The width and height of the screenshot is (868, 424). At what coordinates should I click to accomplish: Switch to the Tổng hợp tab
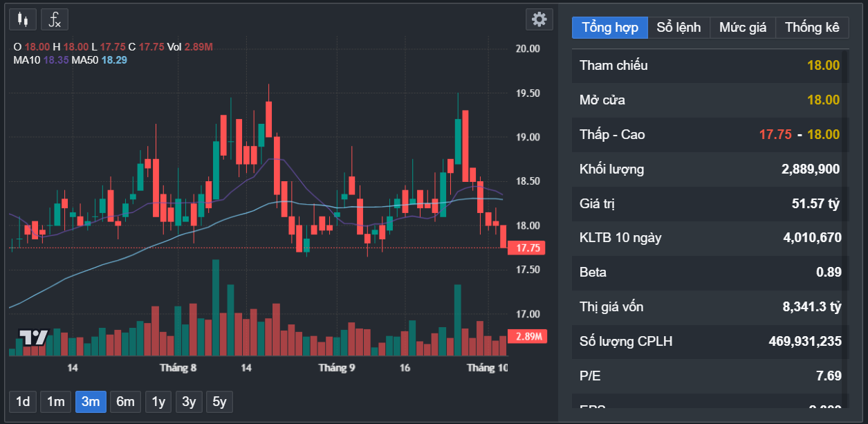pyautogui.click(x=609, y=28)
